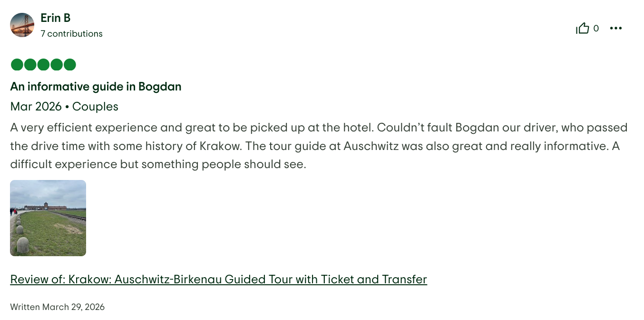This screenshot has height=320, width=644.
Task: Click the fifth green rating bubble
Action: [69, 64]
